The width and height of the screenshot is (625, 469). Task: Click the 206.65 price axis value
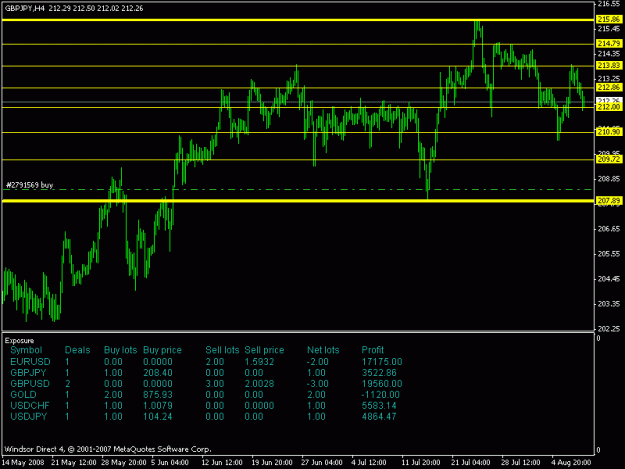point(609,229)
